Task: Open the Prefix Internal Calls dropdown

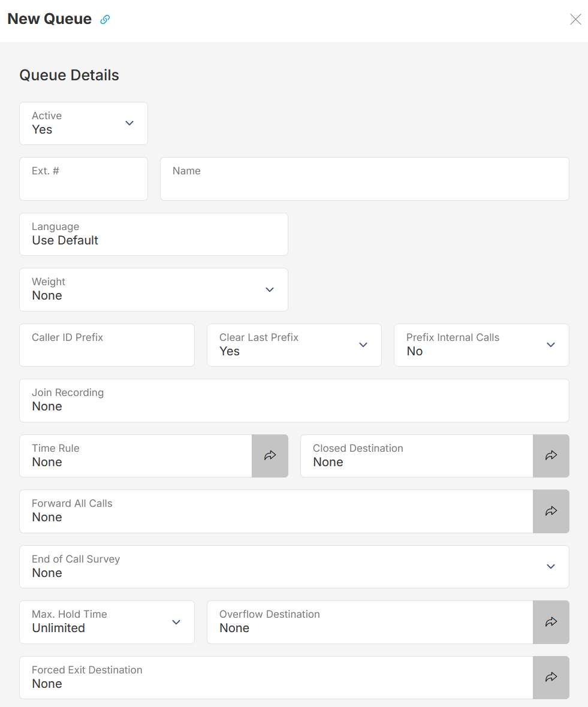Action: pos(550,345)
